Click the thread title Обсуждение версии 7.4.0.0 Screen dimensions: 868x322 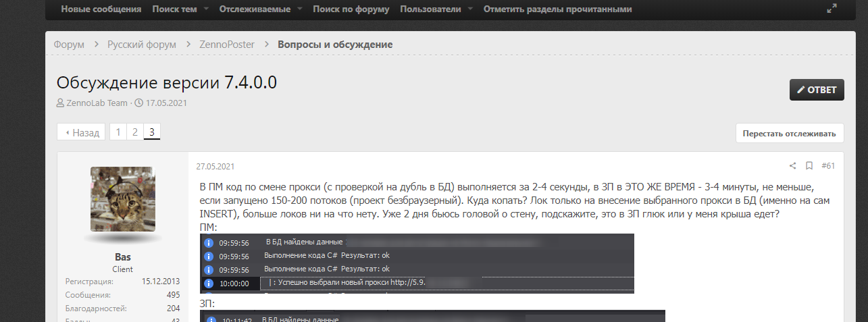(x=167, y=82)
